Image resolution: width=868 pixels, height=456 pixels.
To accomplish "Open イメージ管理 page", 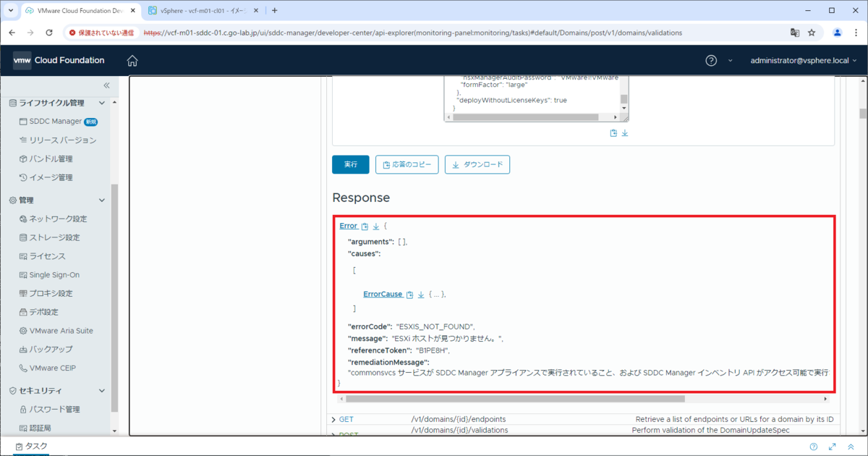I will pos(46,178).
